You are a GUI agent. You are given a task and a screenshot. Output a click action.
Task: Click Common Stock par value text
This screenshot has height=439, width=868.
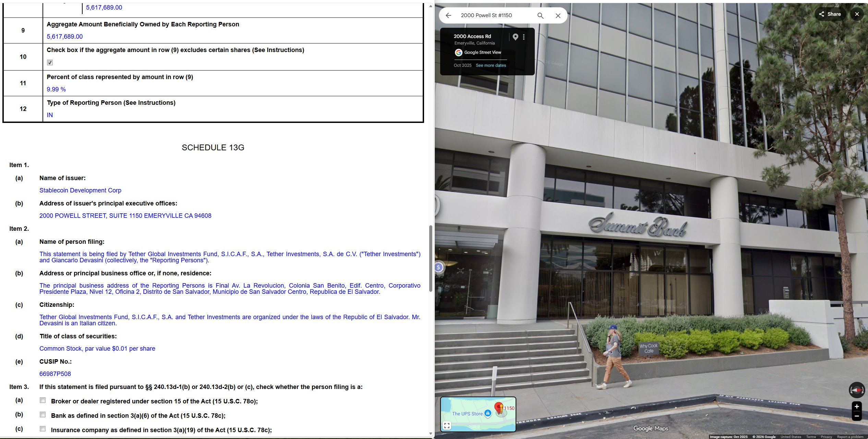(97, 349)
